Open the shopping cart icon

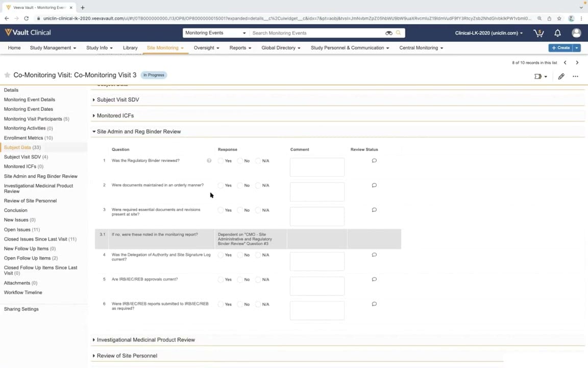[538, 33]
